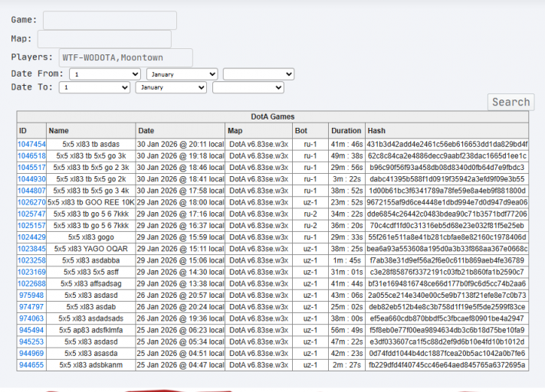Select name cell '5x5 xl83 YAGO OQAR'
Image resolution: width=545 pixels, height=392 pixels.
(x=90, y=249)
